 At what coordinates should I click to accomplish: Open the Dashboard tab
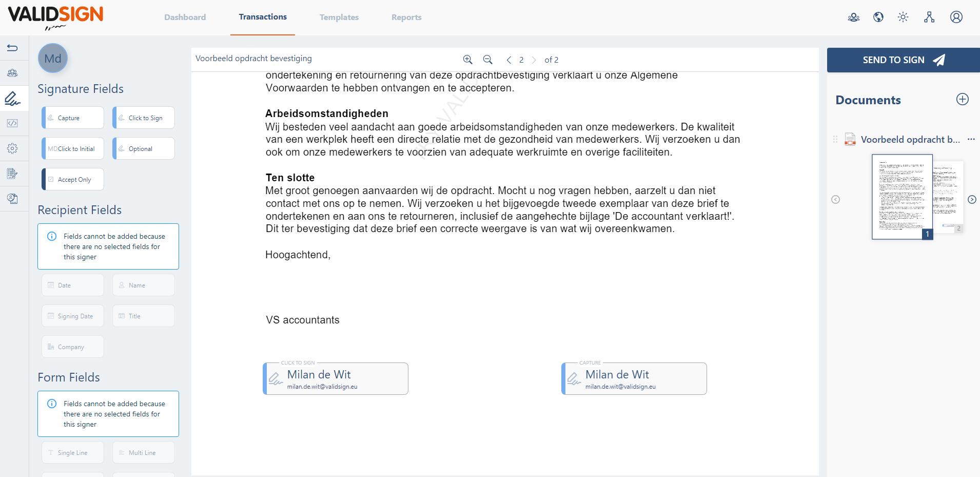(185, 17)
